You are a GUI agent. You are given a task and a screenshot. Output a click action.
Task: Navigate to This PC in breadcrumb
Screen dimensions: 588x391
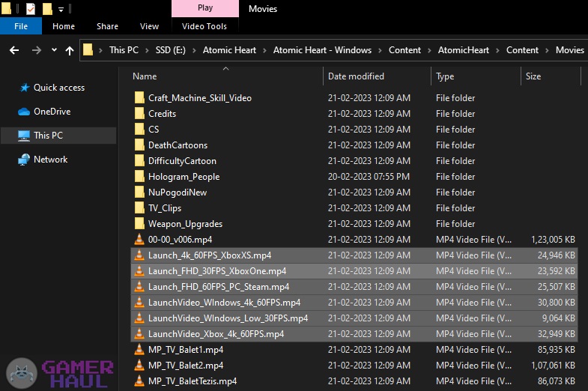(x=124, y=50)
